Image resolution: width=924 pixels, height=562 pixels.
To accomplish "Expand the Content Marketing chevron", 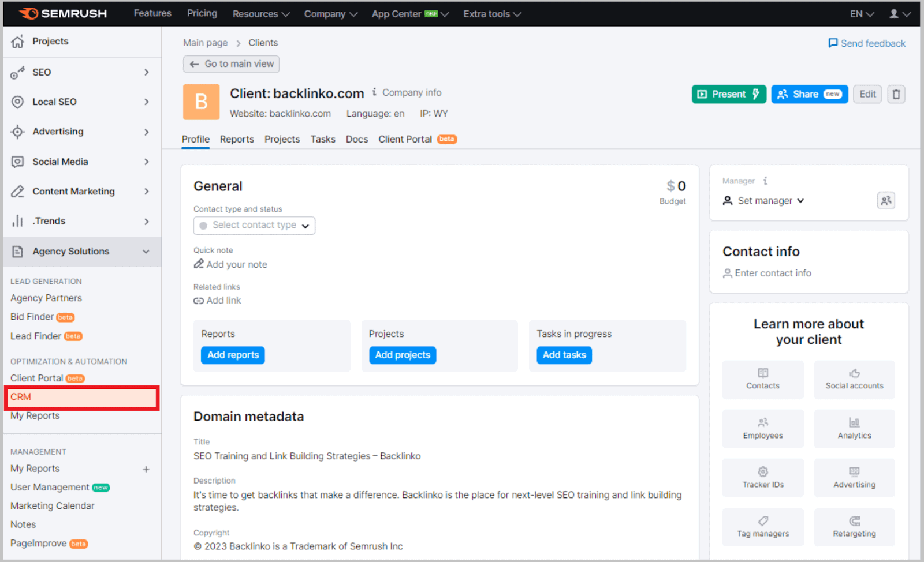I will [147, 192].
